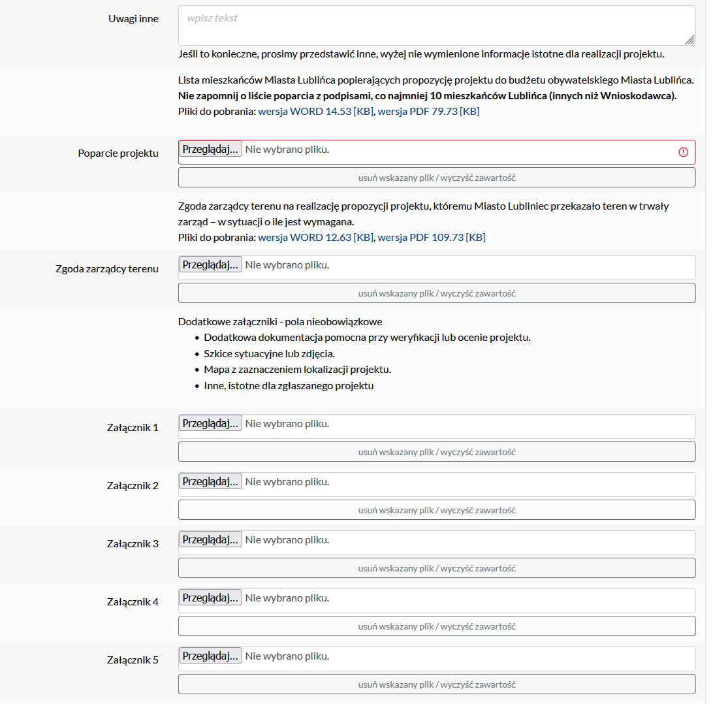Choose a file for Załącznik 4
This screenshot has height=704, width=728.
[210, 598]
